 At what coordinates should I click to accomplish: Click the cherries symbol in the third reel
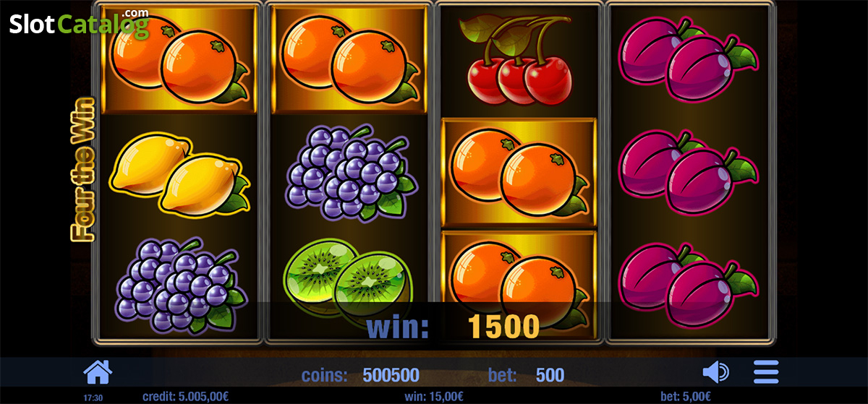(519, 60)
